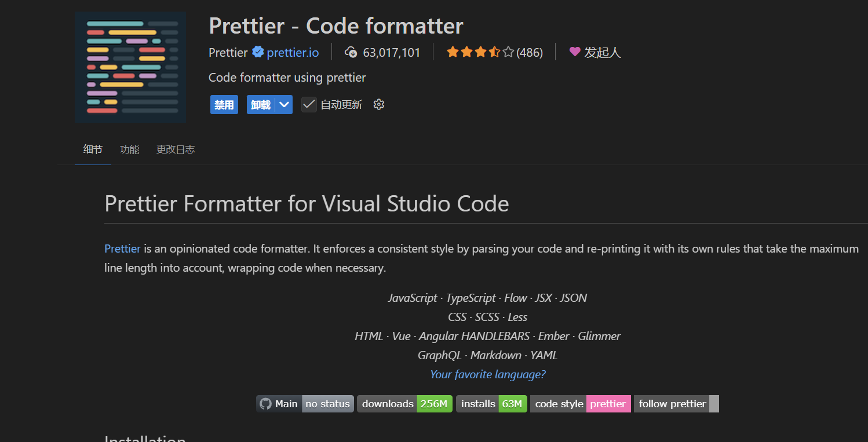Click the purple heart sponsor icon
868x442 pixels.
[575, 52]
